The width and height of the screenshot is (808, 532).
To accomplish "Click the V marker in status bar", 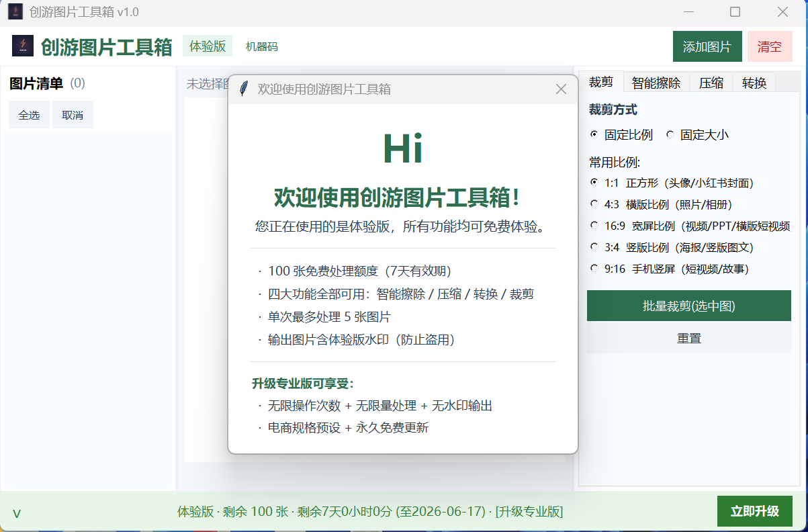I will [17, 514].
